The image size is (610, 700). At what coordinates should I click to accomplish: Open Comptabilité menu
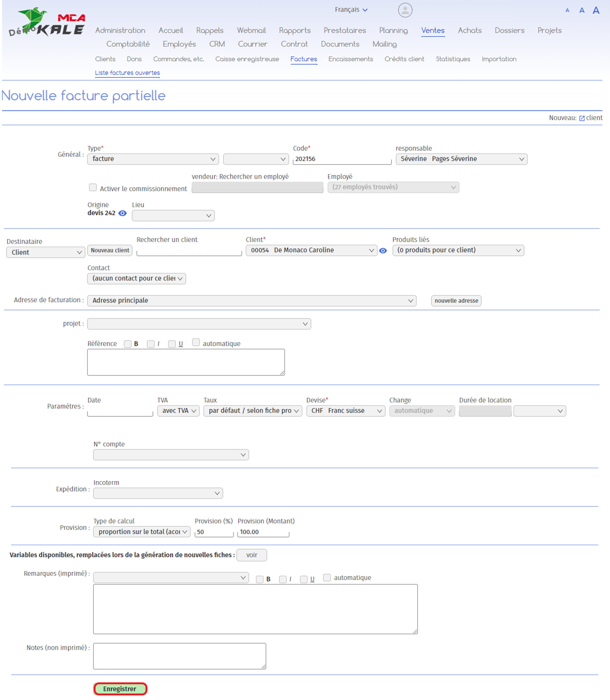coord(128,44)
